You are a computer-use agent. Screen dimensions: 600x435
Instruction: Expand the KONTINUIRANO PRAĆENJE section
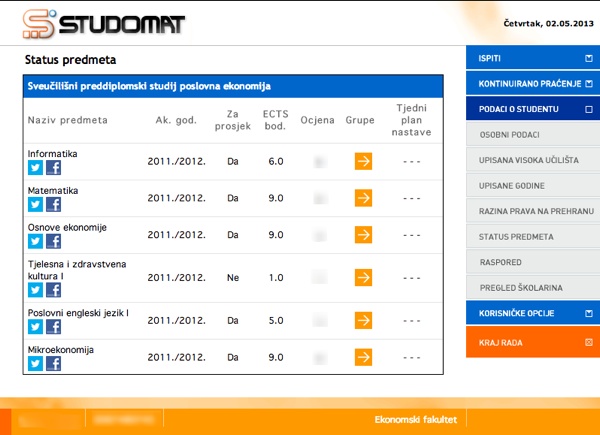533,83
